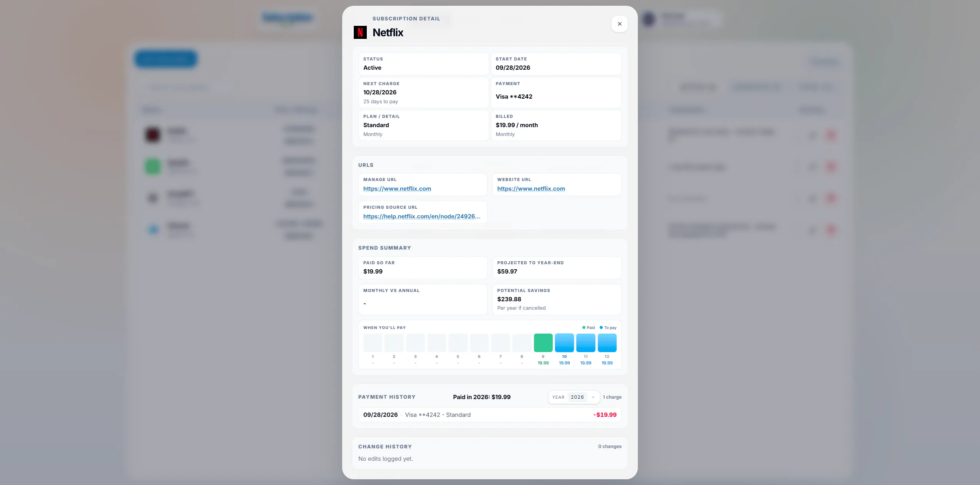Image resolution: width=980 pixels, height=485 pixels.
Task: Click the empty month 1 bar
Action: (373, 343)
